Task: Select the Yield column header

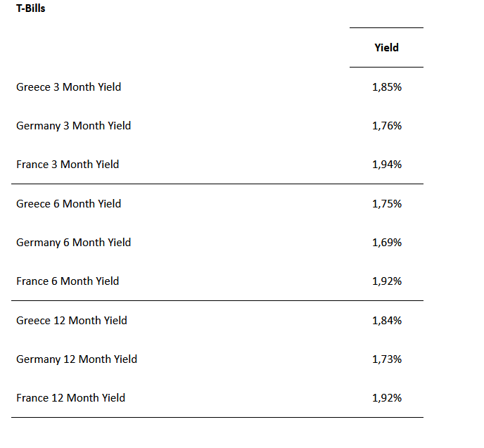Action: 386,48
